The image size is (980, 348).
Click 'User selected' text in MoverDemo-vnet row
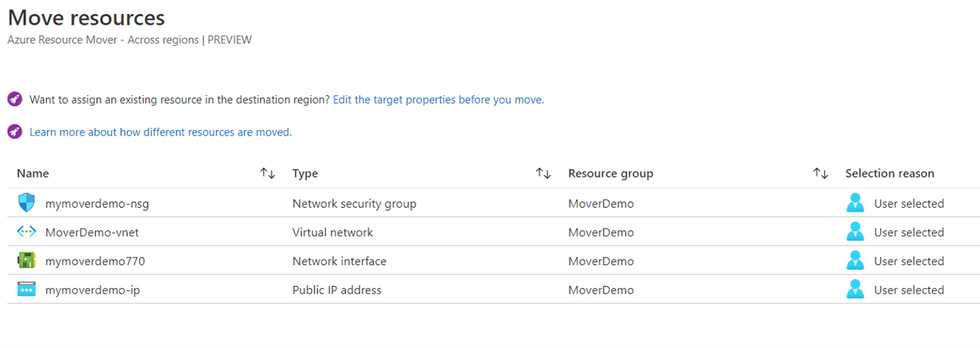coord(909,233)
